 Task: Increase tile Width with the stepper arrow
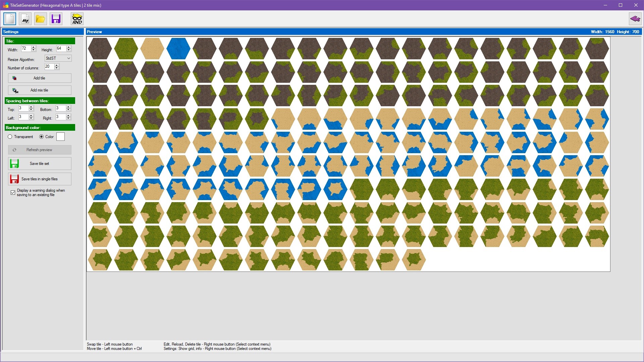click(x=34, y=47)
